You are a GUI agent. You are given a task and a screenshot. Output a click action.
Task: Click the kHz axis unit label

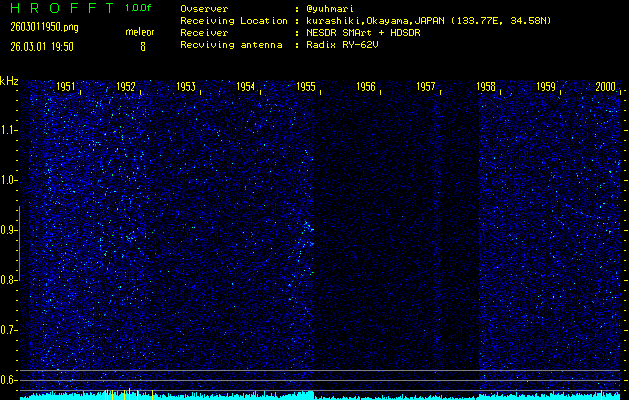9,81
